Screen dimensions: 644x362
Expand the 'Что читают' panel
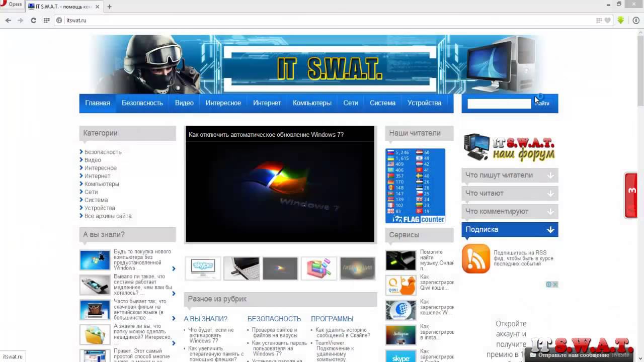[x=510, y=193]
